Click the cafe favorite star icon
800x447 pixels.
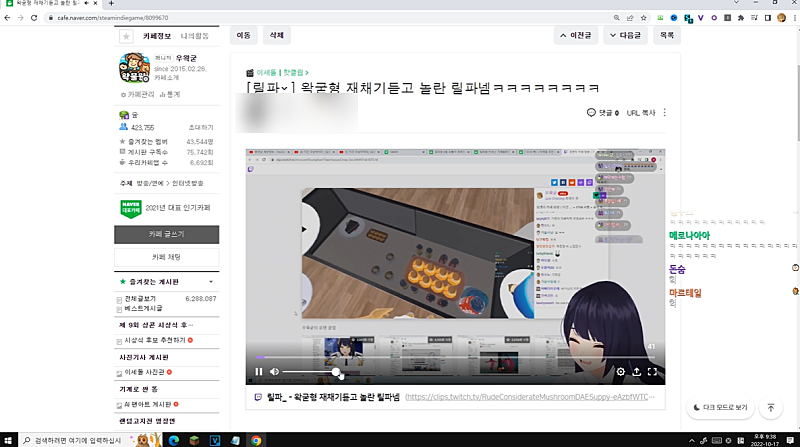(x=126, y=36)
